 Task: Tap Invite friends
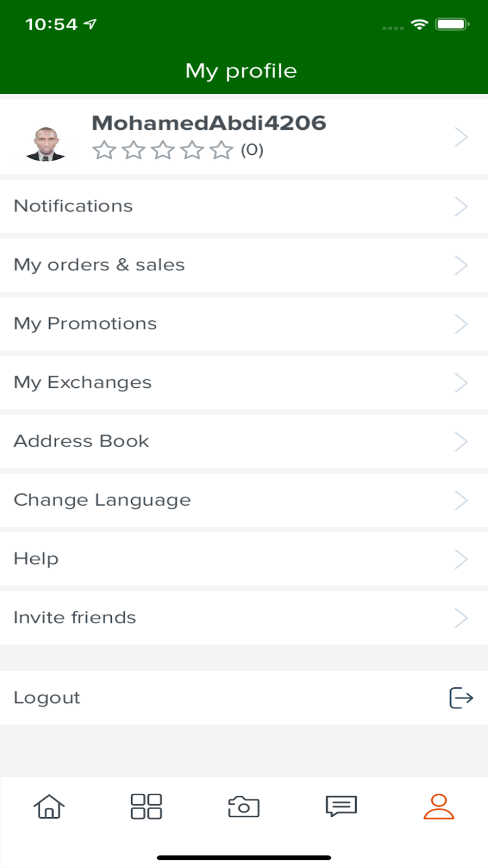[75, 618]
